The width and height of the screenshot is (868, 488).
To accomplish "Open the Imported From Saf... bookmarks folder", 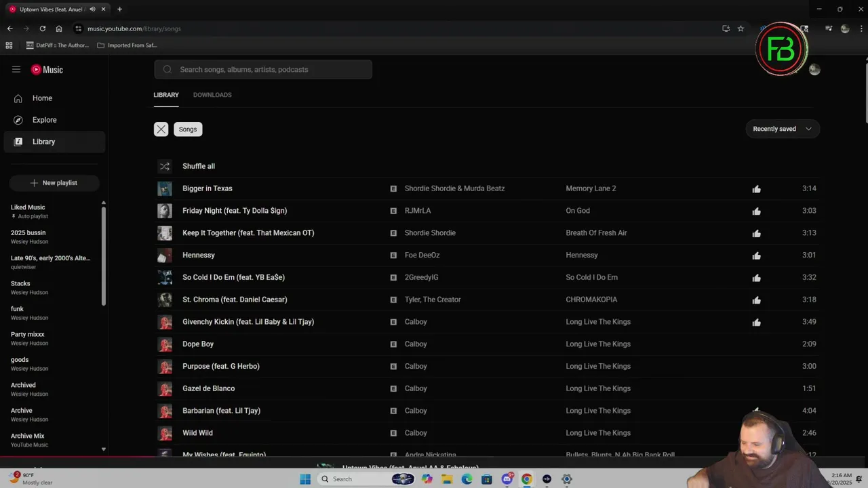I will pos(127,45).
